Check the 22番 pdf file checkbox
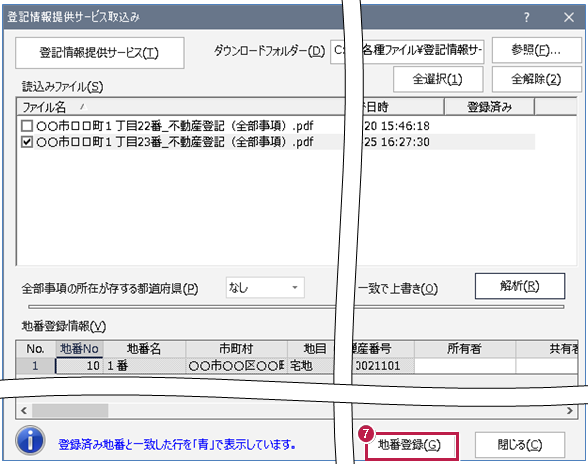 pos(27,126)
